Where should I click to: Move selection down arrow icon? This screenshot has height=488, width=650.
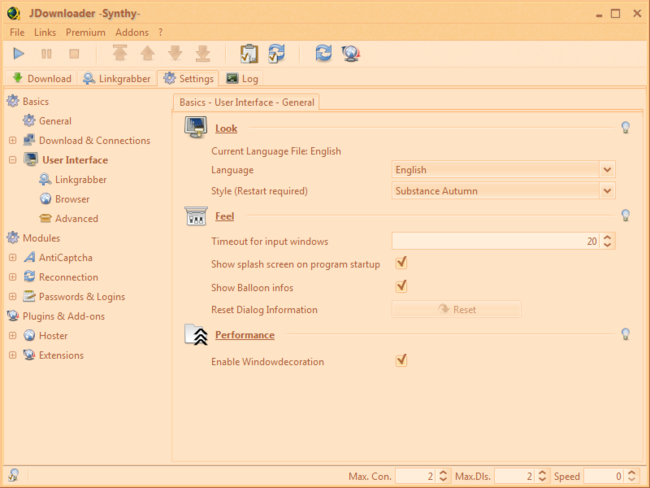[175, 53]
